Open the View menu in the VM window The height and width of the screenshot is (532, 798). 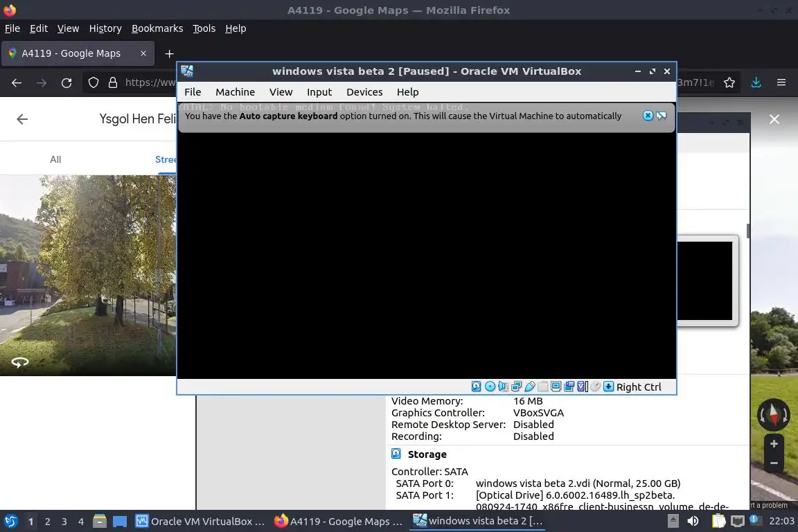(281, 92)
